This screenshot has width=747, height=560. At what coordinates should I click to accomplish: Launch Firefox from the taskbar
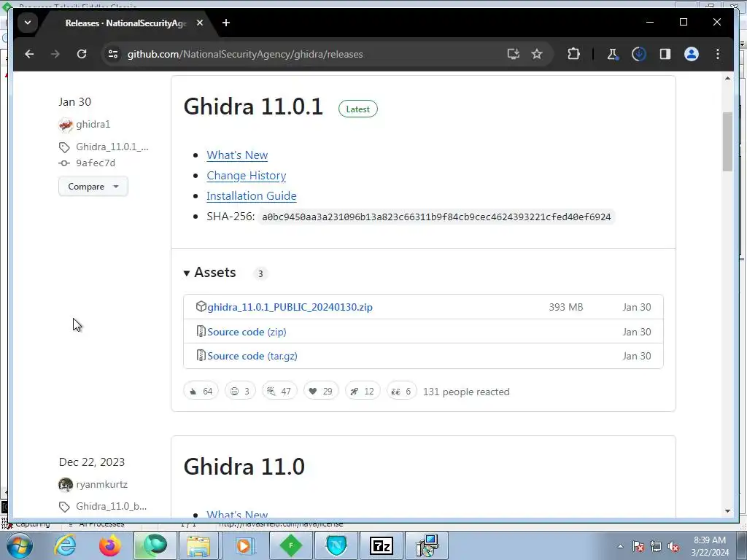(109, 545)
